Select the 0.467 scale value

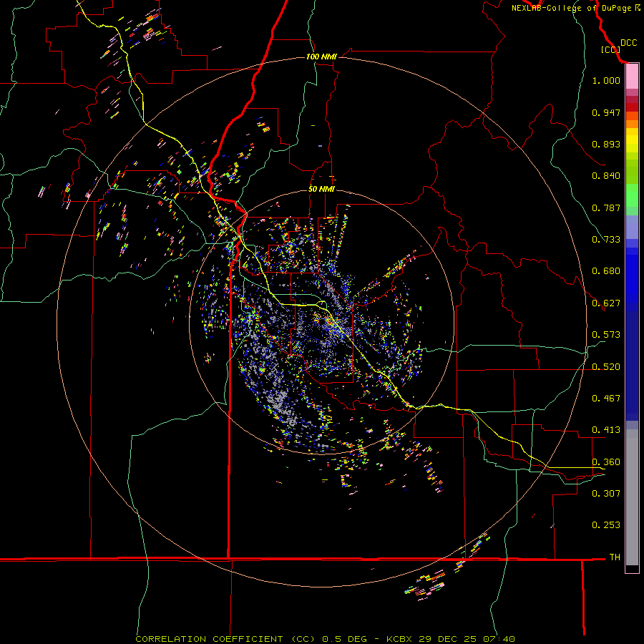point(606,399)
